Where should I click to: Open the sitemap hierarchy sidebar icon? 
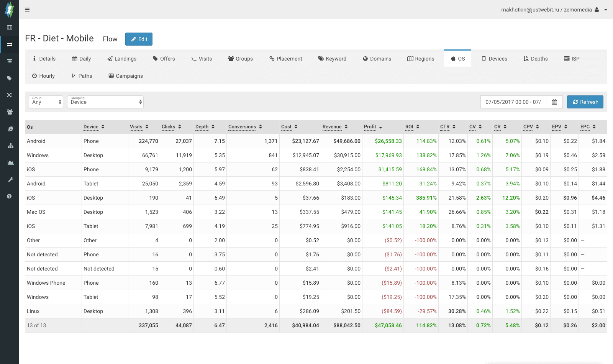10,146
